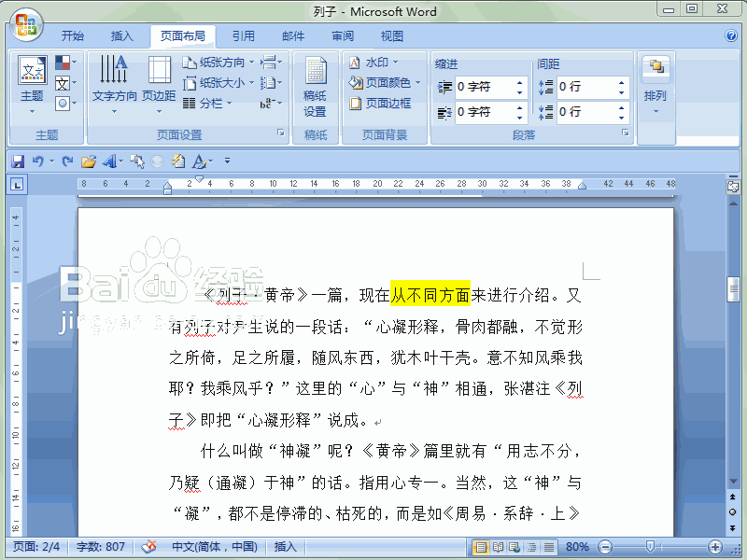Switch to the 引用 (References) tab

pos(243,36)
